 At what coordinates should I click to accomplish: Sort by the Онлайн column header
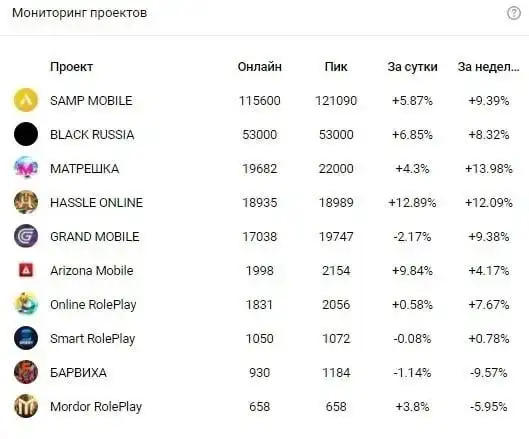click(x=259, y=67)
